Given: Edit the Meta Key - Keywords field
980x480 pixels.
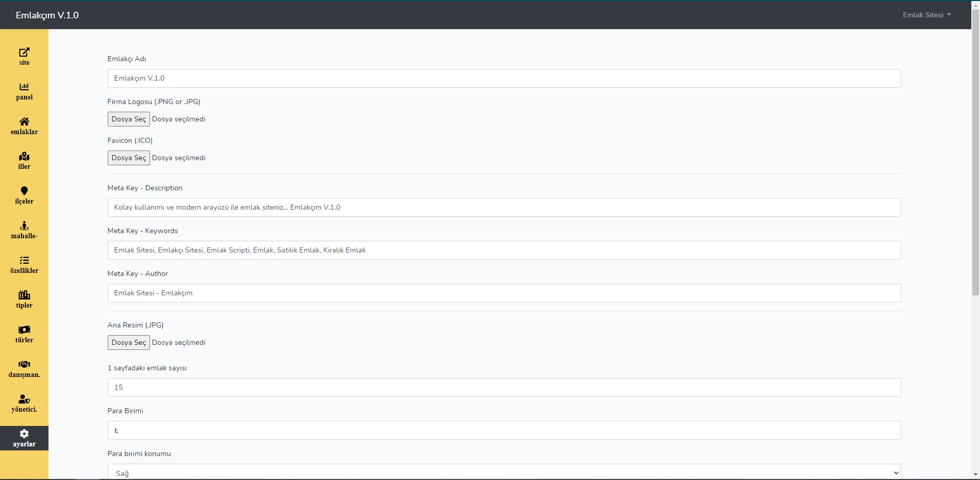Looking at the screenshot, I should [x=504, y=250].
